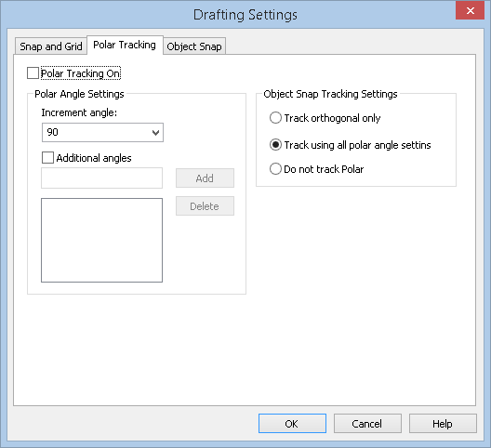Image resolution: width=491 pixels, height=448 pixels.
Task: Click the Delete button
Action: (x=205, y=206)
